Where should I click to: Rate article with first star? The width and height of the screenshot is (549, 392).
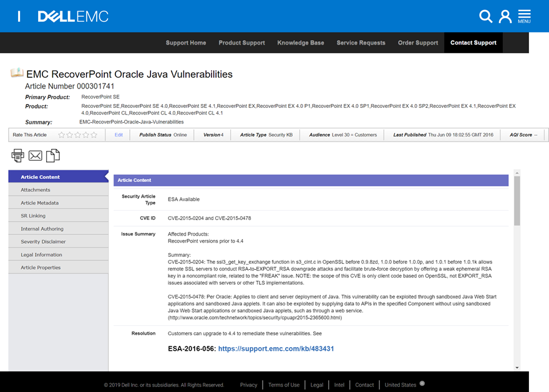tap(61, 135)
